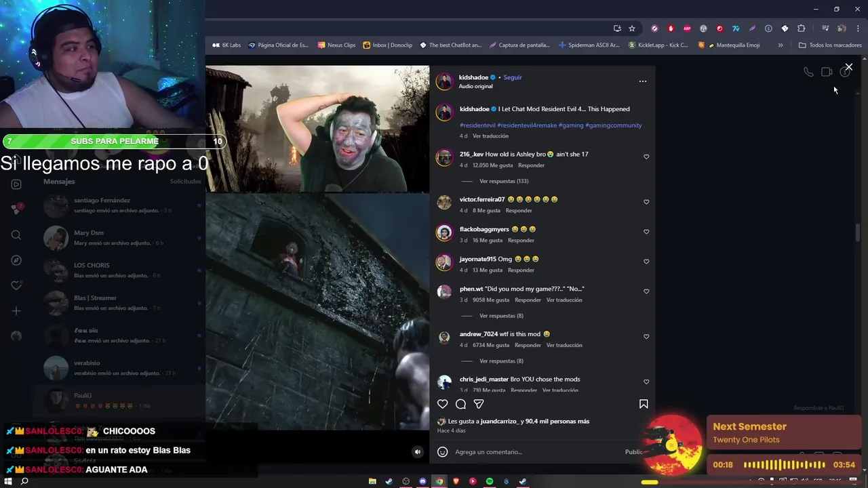Switch to the Solicitudes tab

185,182
